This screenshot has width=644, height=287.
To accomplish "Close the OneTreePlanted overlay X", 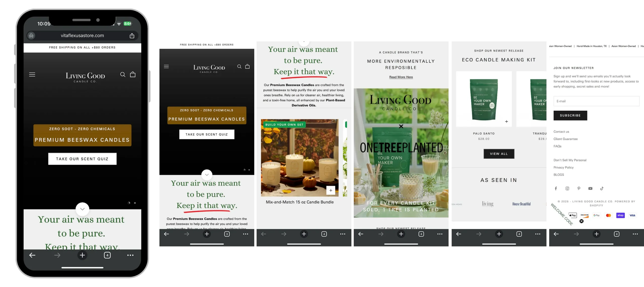I will (401, 126).
